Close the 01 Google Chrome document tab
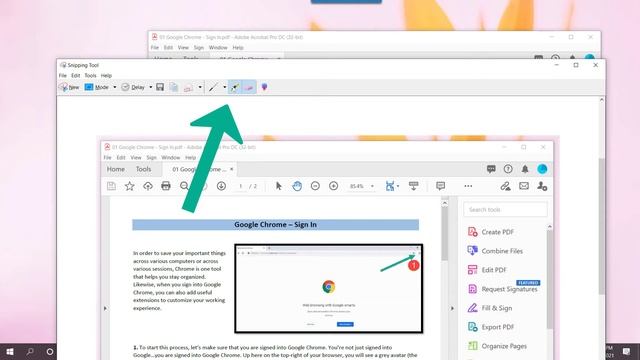The height and width of the screenshot is (360, 640). point(231,169)
